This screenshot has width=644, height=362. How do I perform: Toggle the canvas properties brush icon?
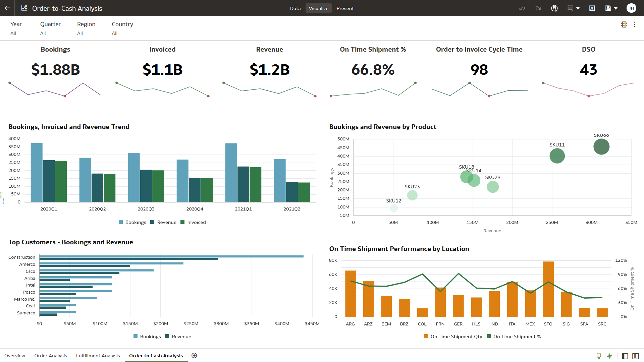pos(599,356)
